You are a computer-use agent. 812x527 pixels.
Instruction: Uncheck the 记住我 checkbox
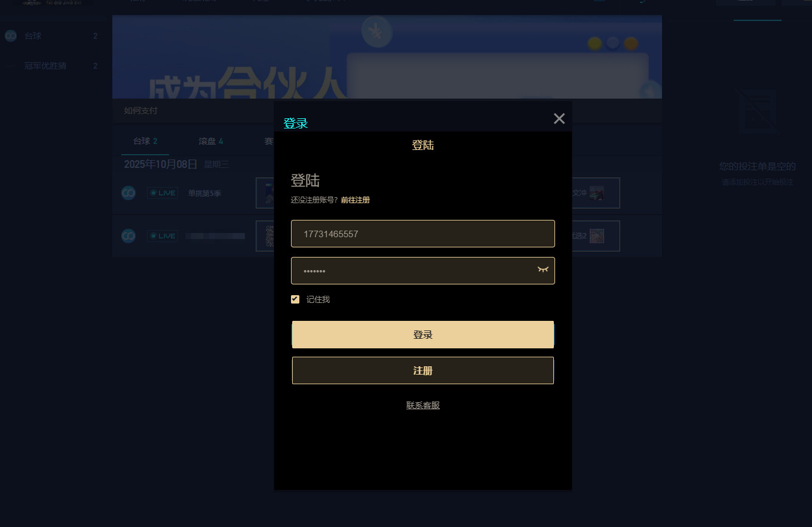(295, 299)
